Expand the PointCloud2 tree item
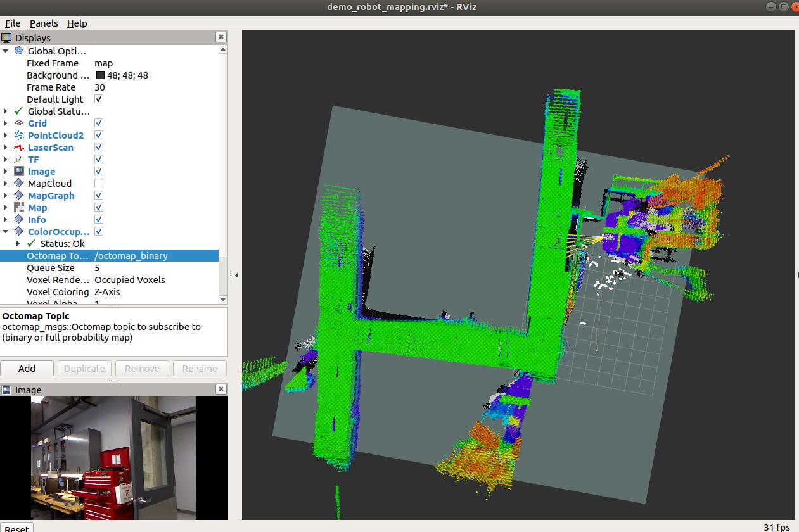The width and height of the screenshot is (799, 532). click(x=6, y=136)
